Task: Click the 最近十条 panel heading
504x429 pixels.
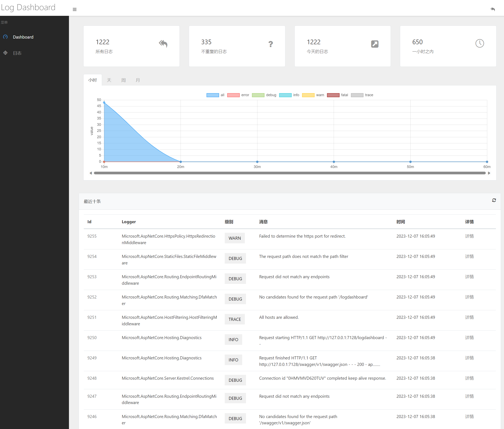Action: 92,201
